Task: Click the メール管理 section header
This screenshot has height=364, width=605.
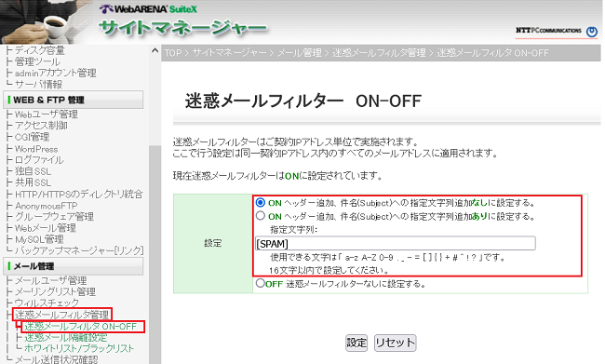Action: pyautogui.click(x=74, y=266)
